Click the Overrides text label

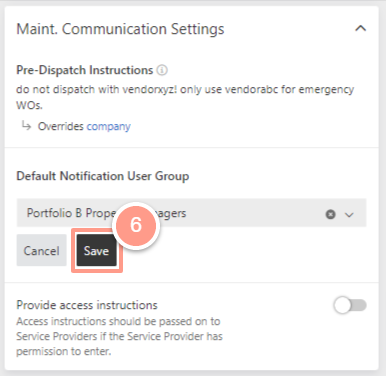[x=61, y=126]
